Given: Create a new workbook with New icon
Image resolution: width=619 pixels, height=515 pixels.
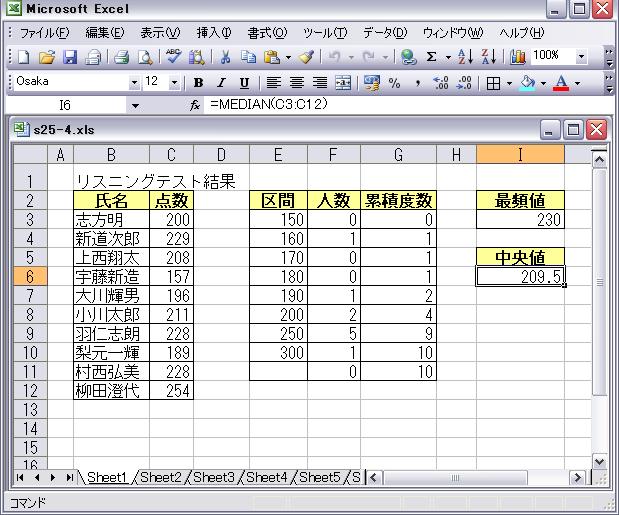Looking at the screenshot, I should (24, 58).
